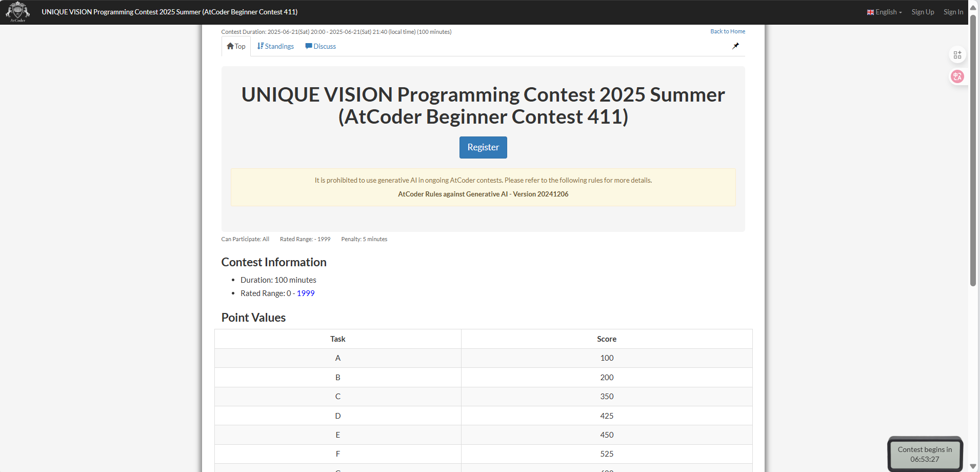Screen dimensions: 980x472
Task: Select task B cell in Point Values
Action: pos(338,377)
